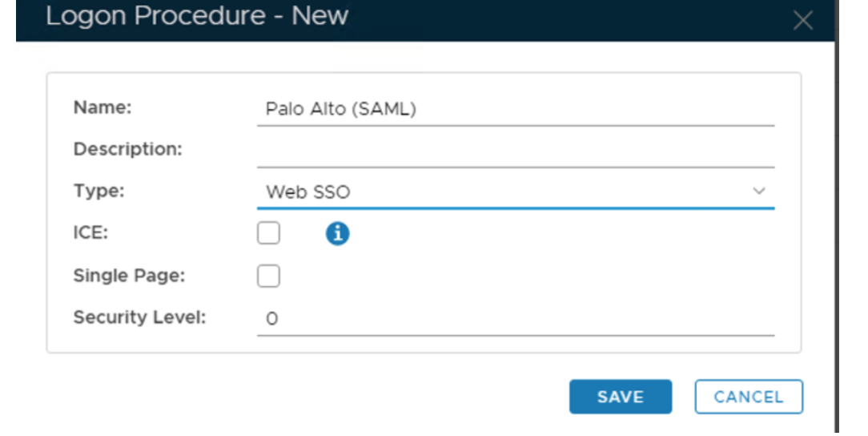868x436 pixels.
Task: Click the Description: label
Action: point(127,149)
